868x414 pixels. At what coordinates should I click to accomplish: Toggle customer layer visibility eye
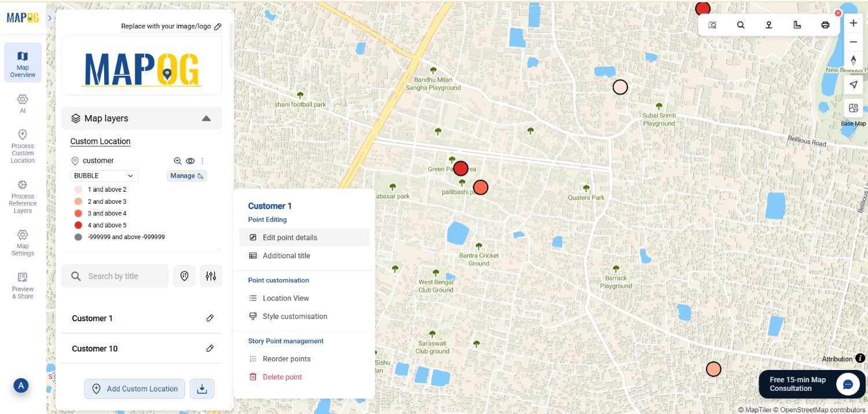(190, 161)
